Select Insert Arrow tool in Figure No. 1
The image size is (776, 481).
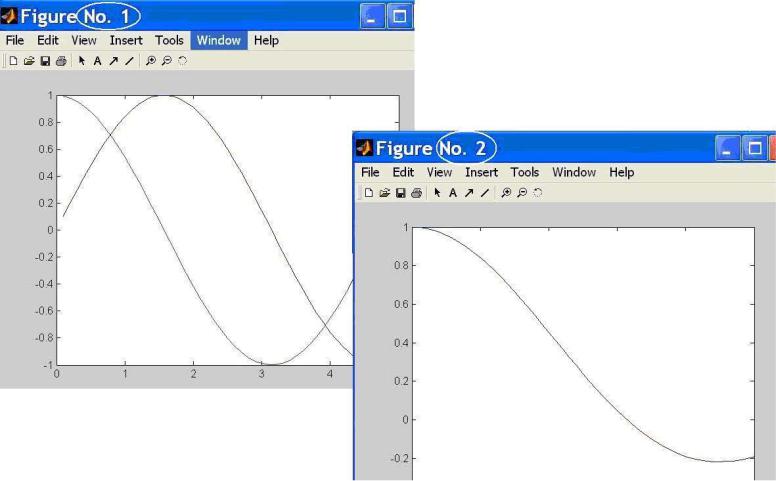(x=113, y=61)
